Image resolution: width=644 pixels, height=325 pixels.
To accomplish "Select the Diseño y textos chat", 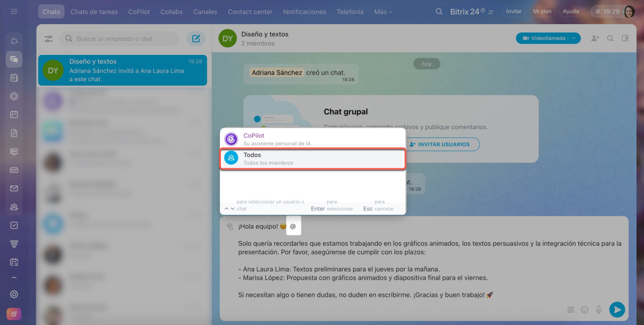I will click(123, 70).
